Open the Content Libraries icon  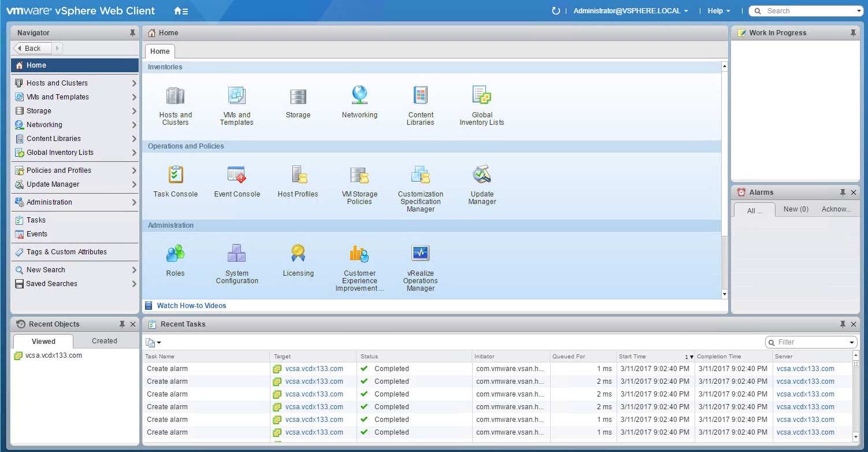pos(420,97)
